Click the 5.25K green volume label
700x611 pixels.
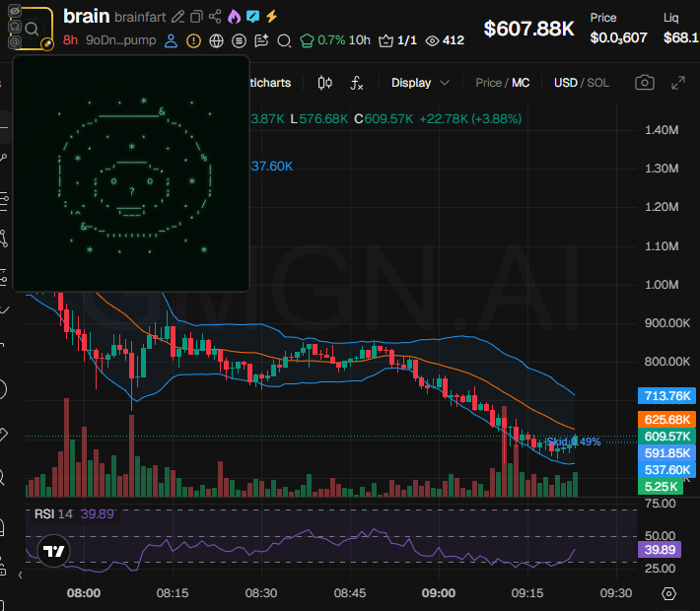click(x=661, y=487)
